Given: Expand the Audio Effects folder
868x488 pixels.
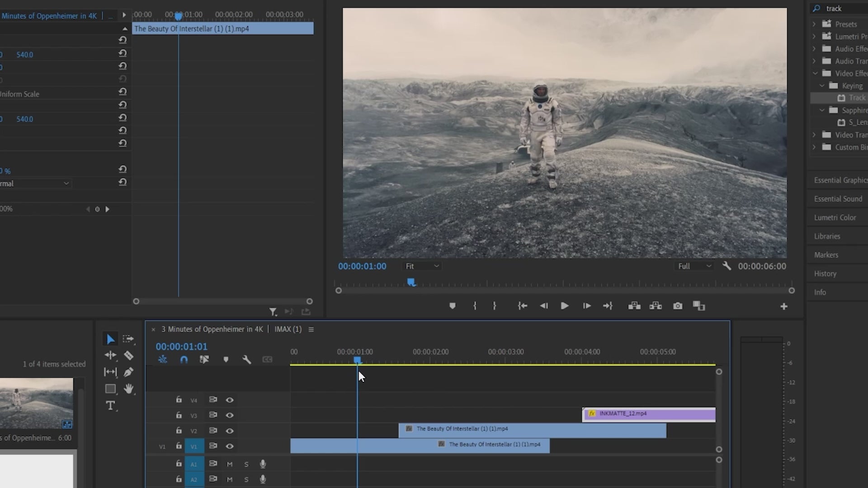Looking at the screenshot, I should 814,48.
